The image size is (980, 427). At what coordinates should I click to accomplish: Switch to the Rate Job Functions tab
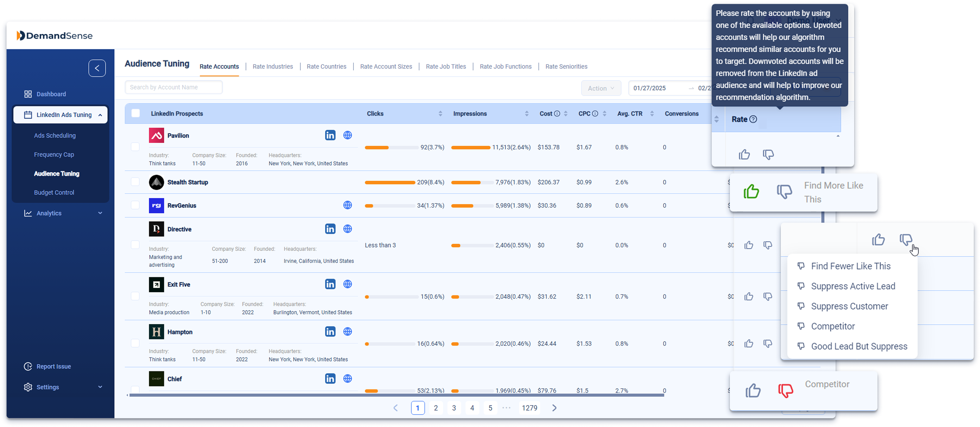[x=505, y=66]
